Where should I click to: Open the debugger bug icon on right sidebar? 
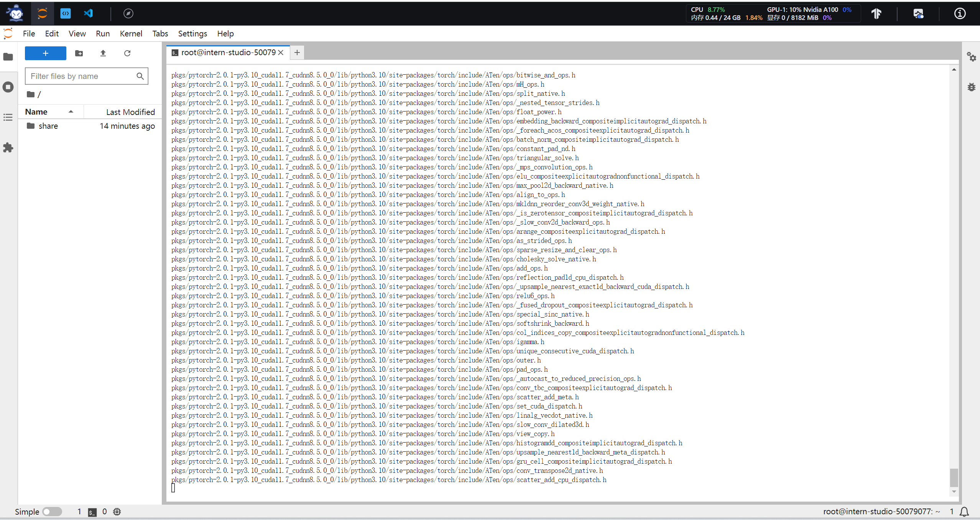tap(971, 87)
